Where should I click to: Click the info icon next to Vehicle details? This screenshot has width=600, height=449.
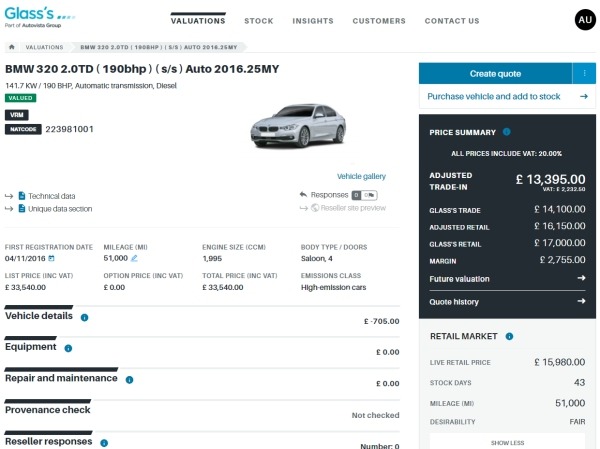coord(84,318)
